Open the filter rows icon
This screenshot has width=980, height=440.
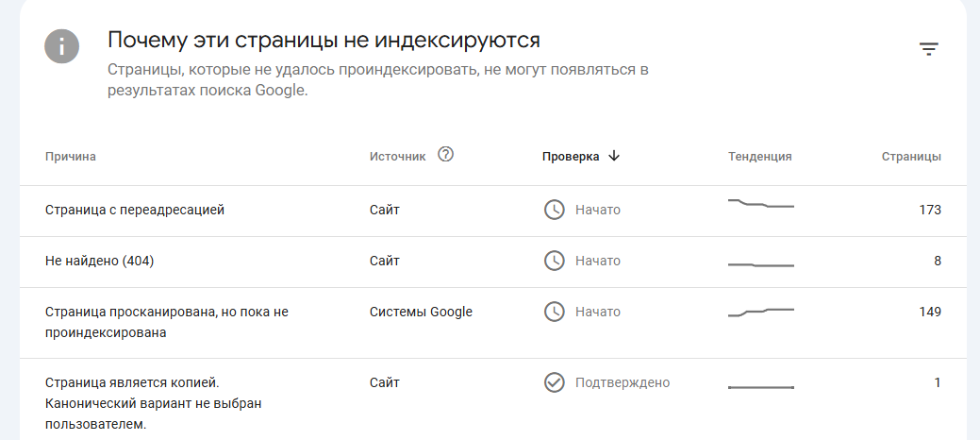929,49
